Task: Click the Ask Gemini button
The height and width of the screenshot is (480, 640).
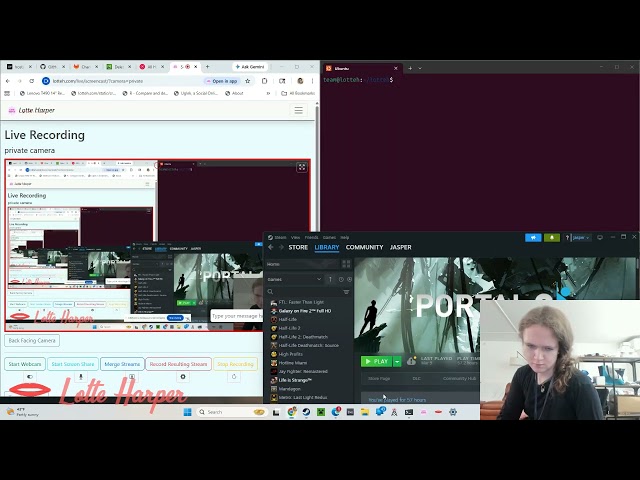Action: coord(250,67)
